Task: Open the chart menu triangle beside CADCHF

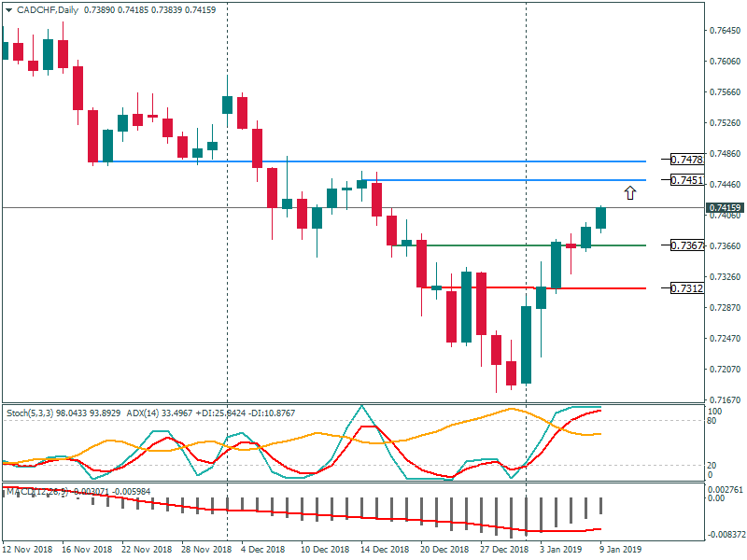Action: [x=8, y=10]
